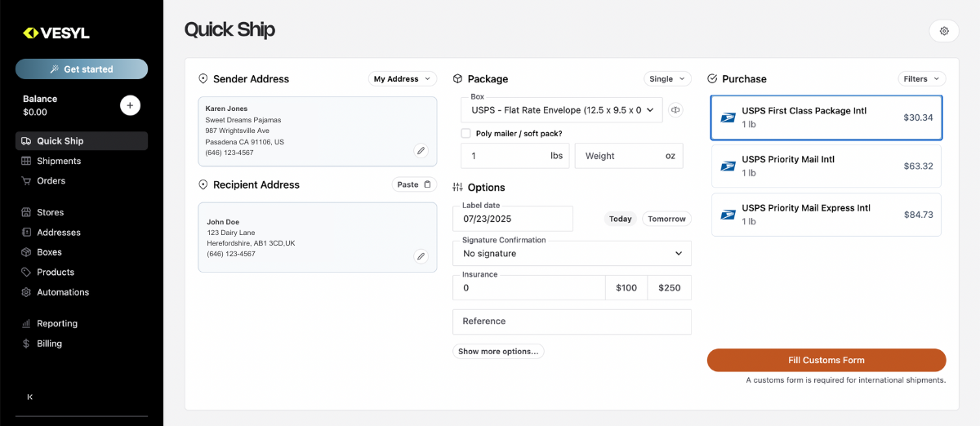Open Billing text in the sidebar
Screen dimensions: 980x426
49,344
